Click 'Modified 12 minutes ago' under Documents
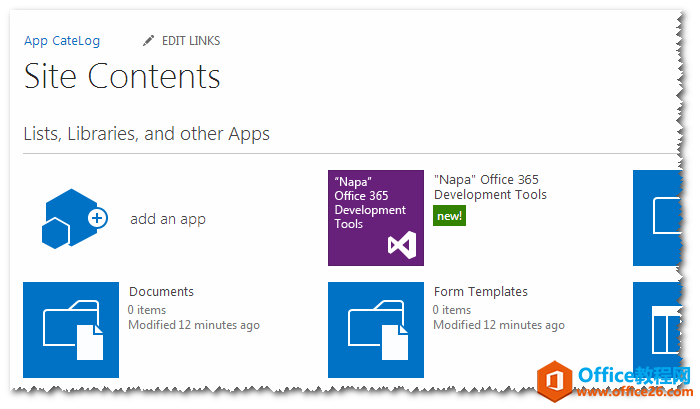Image resolution: width=700 pixels, height=409 pixels. pos(194,325)
